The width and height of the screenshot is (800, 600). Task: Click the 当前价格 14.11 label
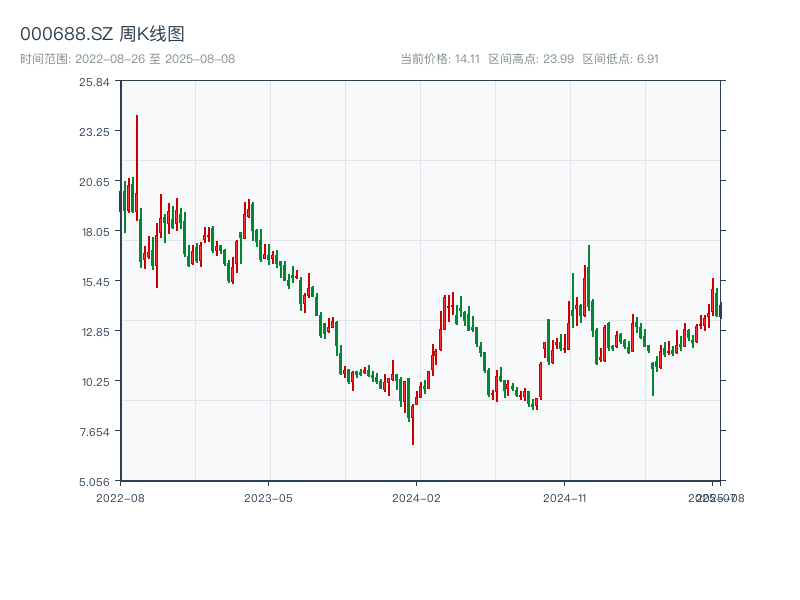coord(440,59)
